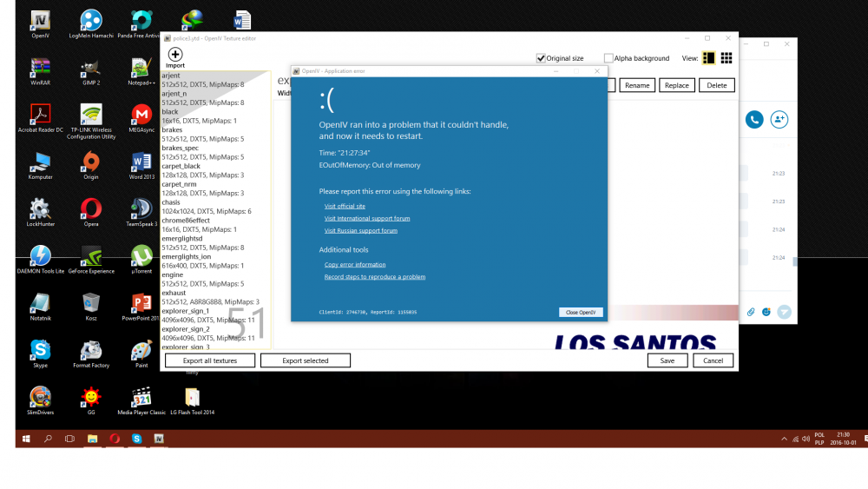The image size is (868, 489).
Task: Click Cancel in the Texture editor
Action: click(x=713, y=360)
